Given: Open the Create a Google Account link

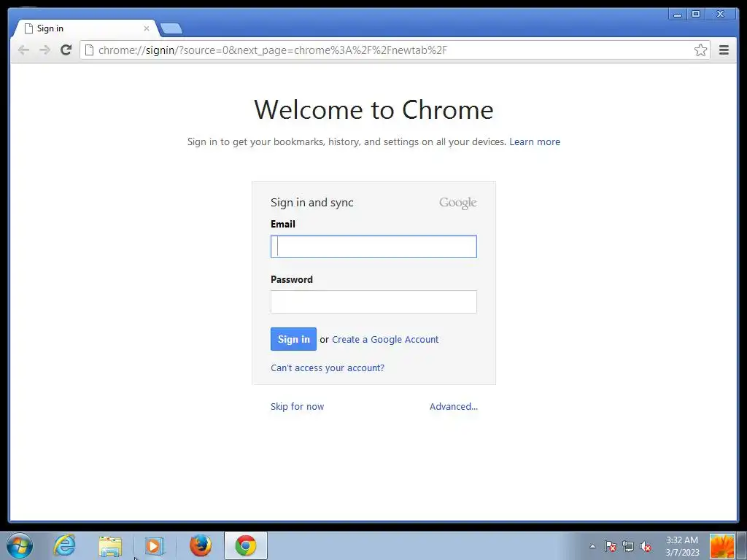Looking at the screenshot, I should tap(385, 340).
